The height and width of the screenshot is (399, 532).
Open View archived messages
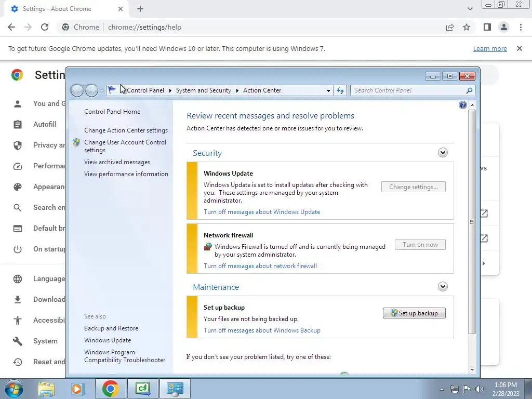pos(117,162)
